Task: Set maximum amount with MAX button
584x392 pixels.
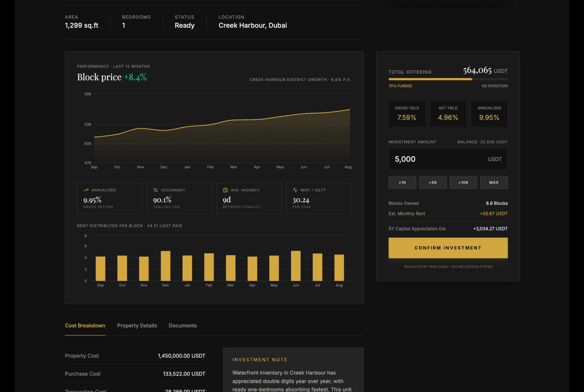Action: point(494,183)
